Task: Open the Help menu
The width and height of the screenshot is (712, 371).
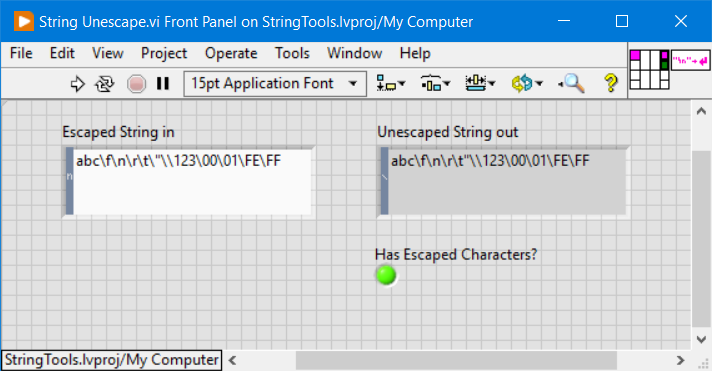Action: tap(415, 53)
